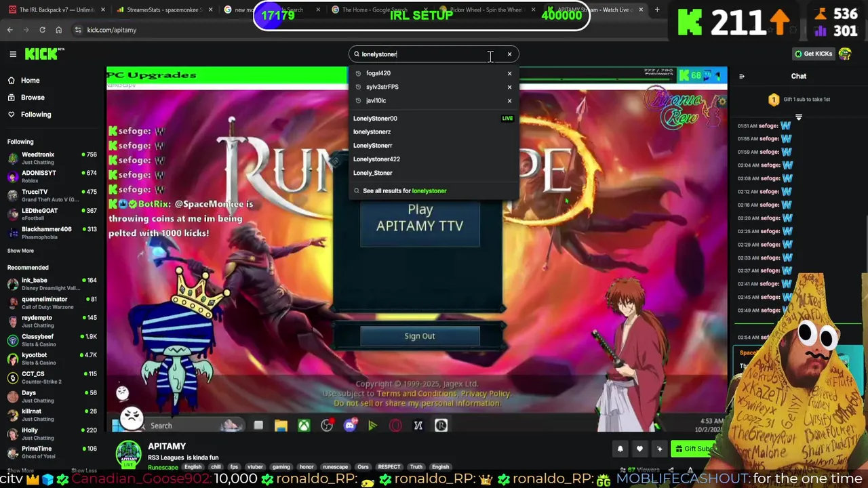Select Lonelystoner422 from search results
868x488 pixels.
click(x=433, y=159)
